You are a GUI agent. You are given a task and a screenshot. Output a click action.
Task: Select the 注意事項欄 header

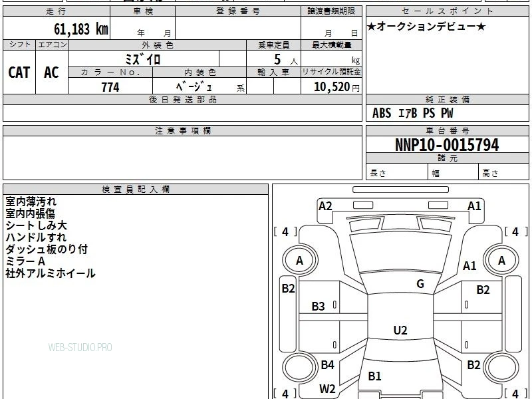[182, 130]
